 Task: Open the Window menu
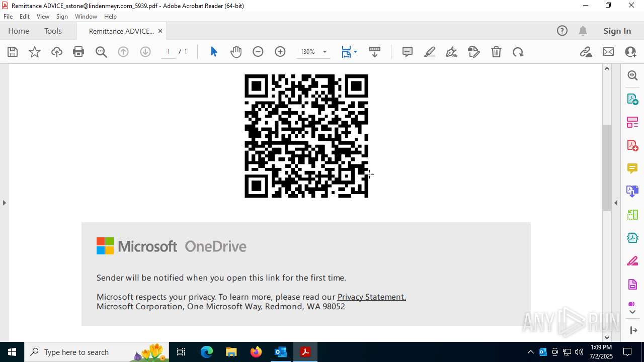click(86, 17)
